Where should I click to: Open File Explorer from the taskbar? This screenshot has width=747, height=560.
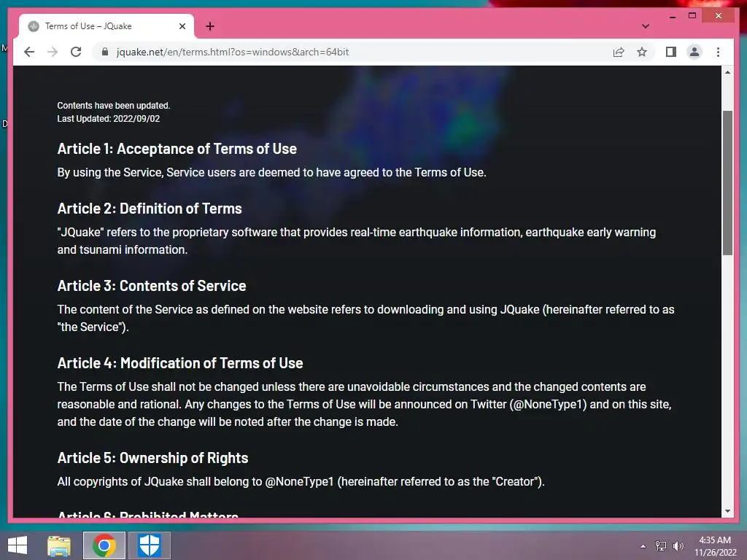click(x=59, y=545)
